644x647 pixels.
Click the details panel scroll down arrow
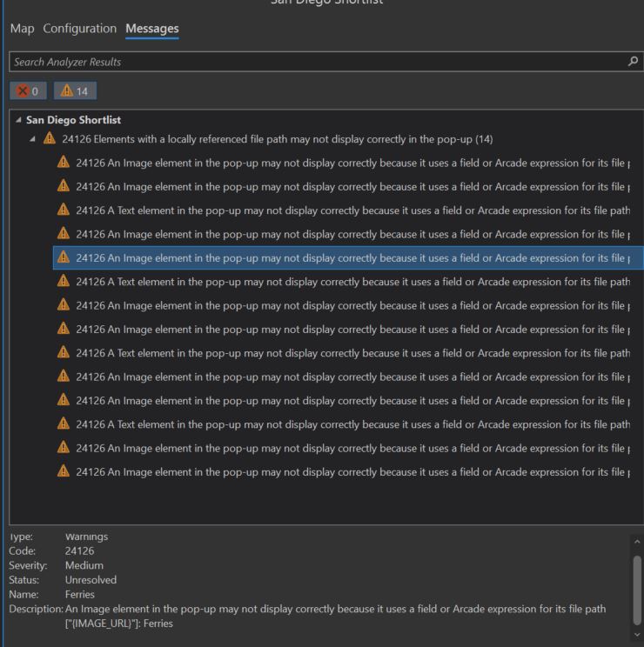636,634
